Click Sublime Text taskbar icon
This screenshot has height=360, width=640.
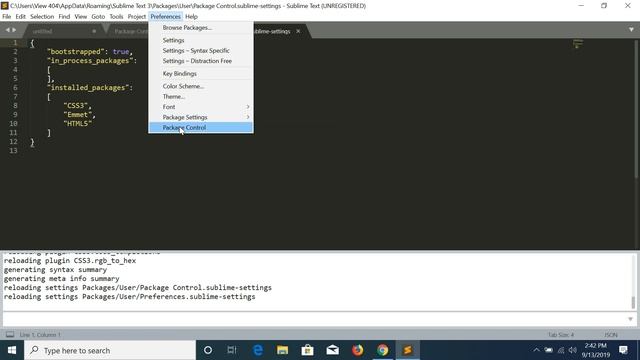tap(407, 350)
